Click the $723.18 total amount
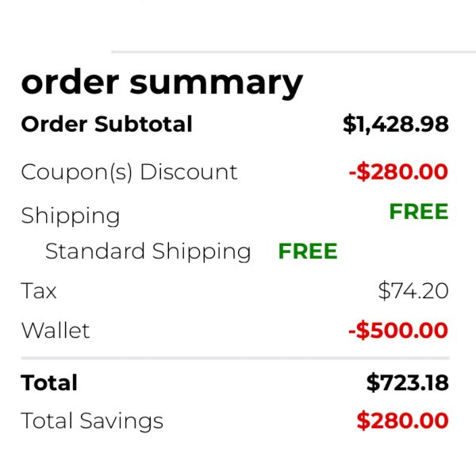Image resolution: width=476 pixels, height=476 pixels. 408,382
